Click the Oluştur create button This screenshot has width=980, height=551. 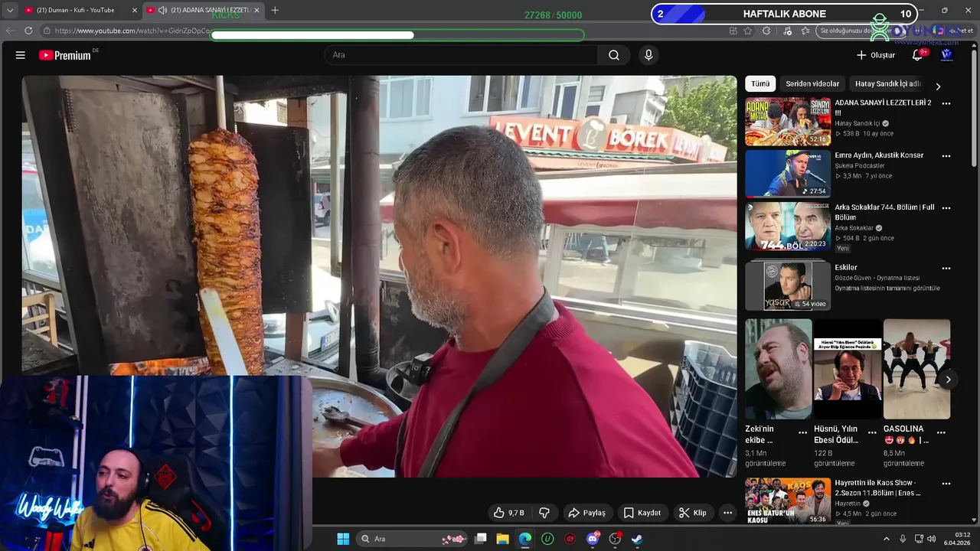(876, 55)
